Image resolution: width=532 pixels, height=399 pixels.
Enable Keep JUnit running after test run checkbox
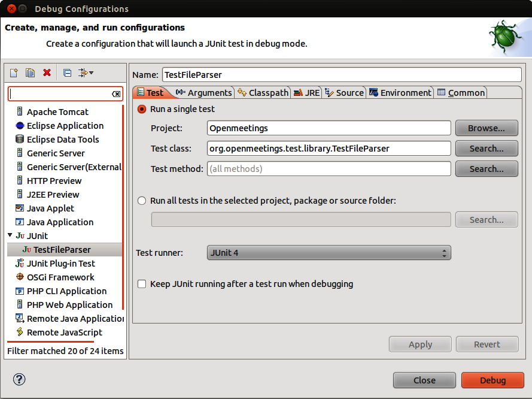click(142, 284)
